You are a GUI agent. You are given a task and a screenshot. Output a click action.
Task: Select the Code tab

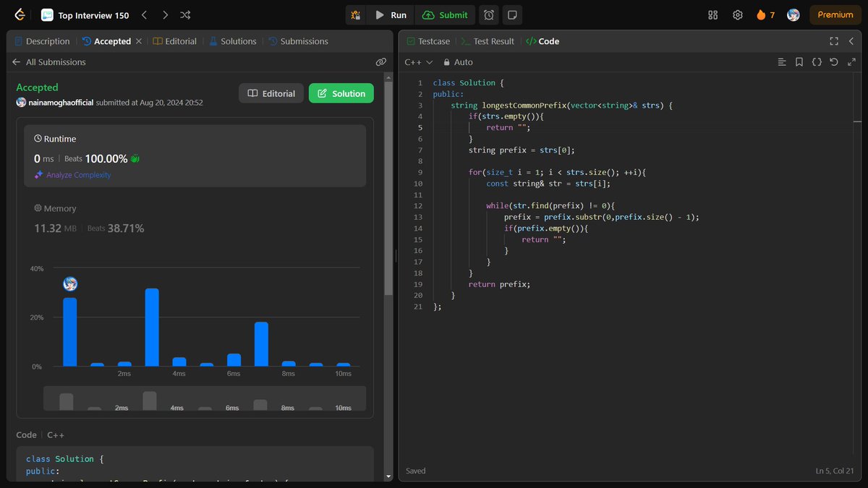(542, 41)
